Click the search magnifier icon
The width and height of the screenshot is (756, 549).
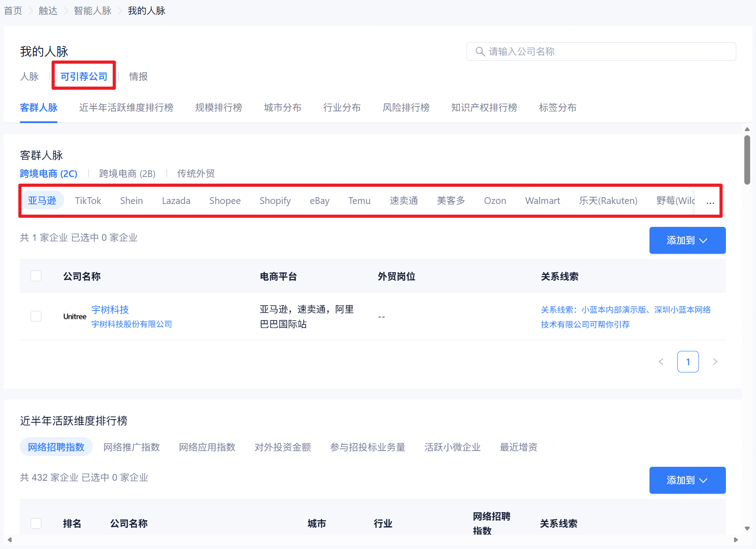tap(480, 52)
